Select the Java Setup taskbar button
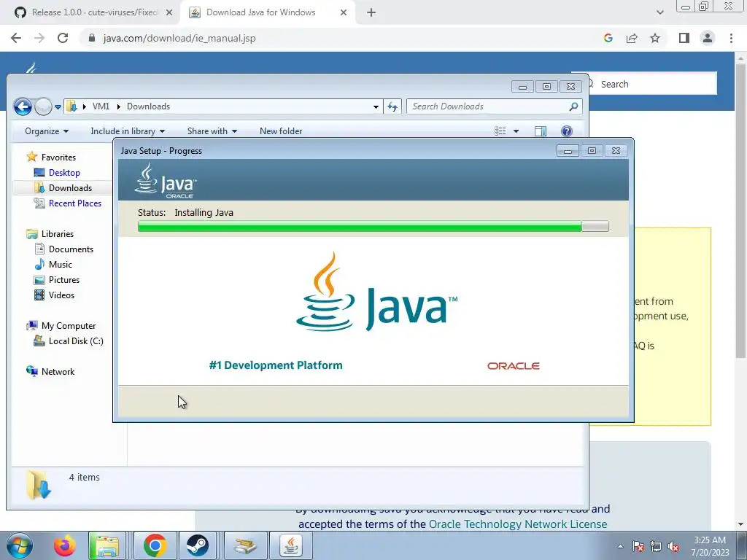 pyautogui.click(x=290, y=545)
